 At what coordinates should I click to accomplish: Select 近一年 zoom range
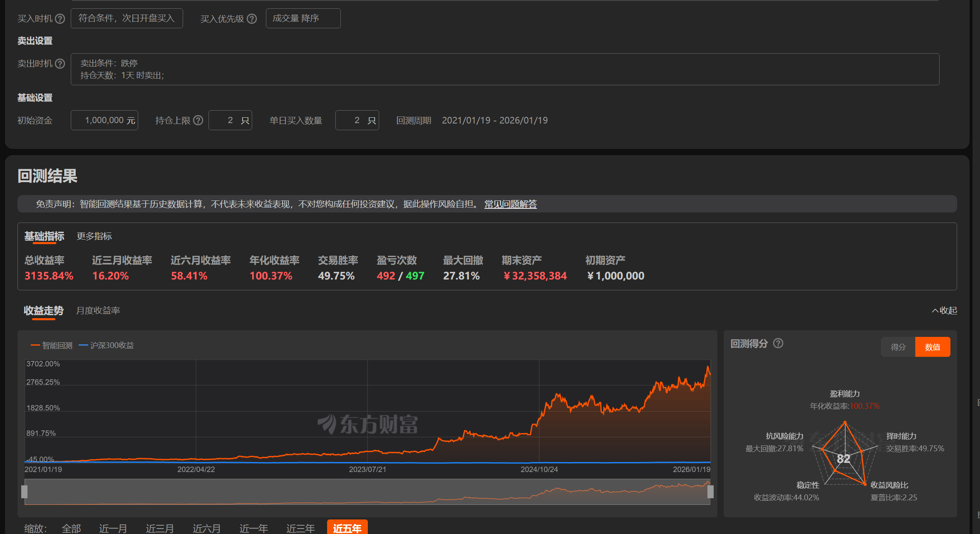[253, 528]
